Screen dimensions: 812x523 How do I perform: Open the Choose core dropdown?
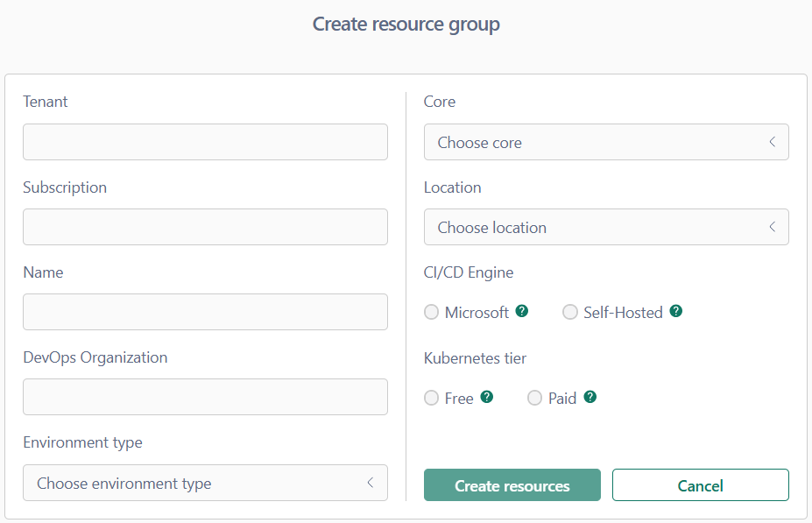[x=606, y=142]
